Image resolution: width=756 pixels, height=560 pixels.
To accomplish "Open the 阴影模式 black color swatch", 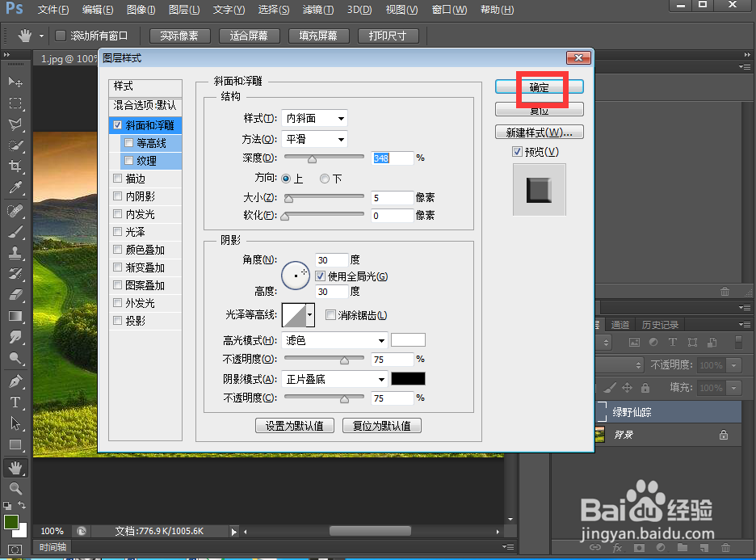I will click(x=408, y=378).
